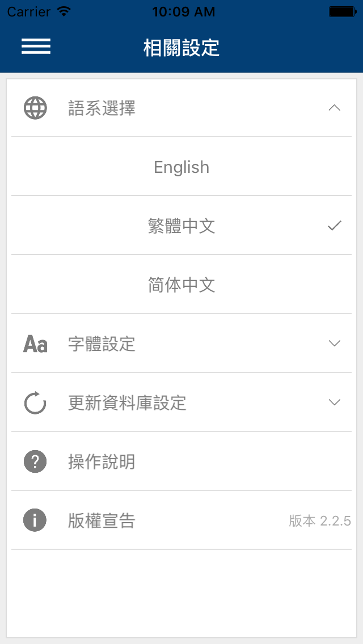
Task: Tap the 版本 2.2.5 version text
Action: 320,521
